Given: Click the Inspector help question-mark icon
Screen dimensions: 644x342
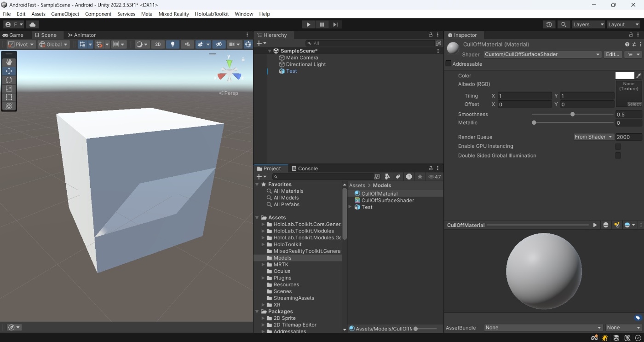Looking at the screenshot, I should point(627,44).
